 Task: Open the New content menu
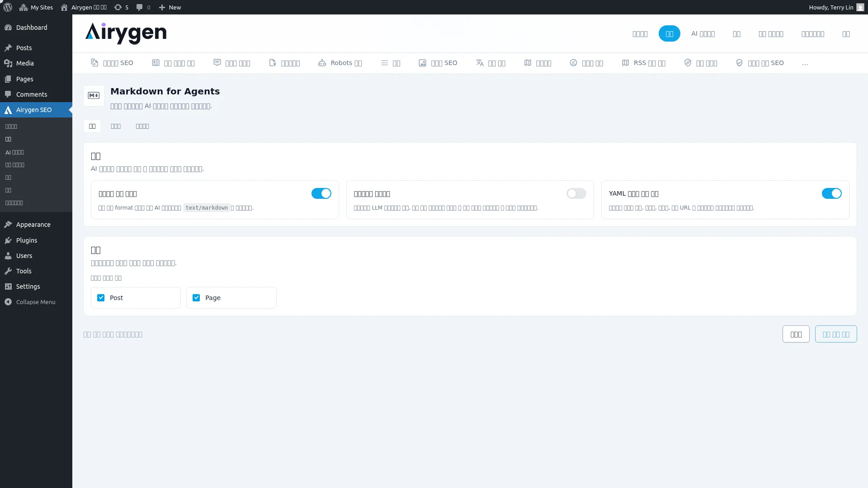click(170, 7)
